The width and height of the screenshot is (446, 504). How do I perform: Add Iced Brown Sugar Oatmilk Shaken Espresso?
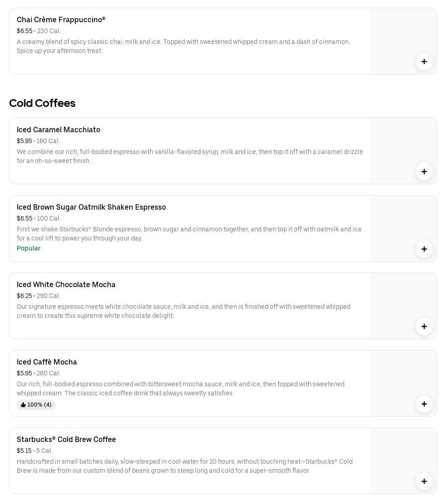pos(424,249)
